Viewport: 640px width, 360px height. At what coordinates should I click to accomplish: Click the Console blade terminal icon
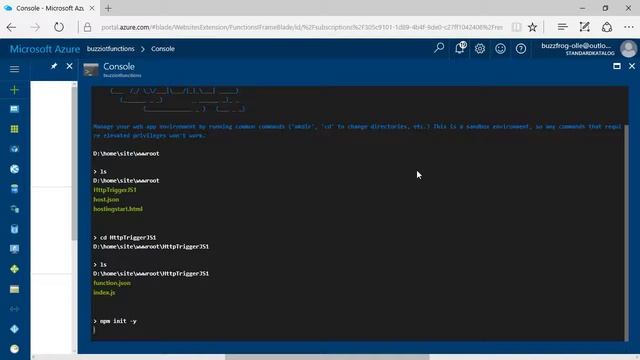[x=91, y=70]
